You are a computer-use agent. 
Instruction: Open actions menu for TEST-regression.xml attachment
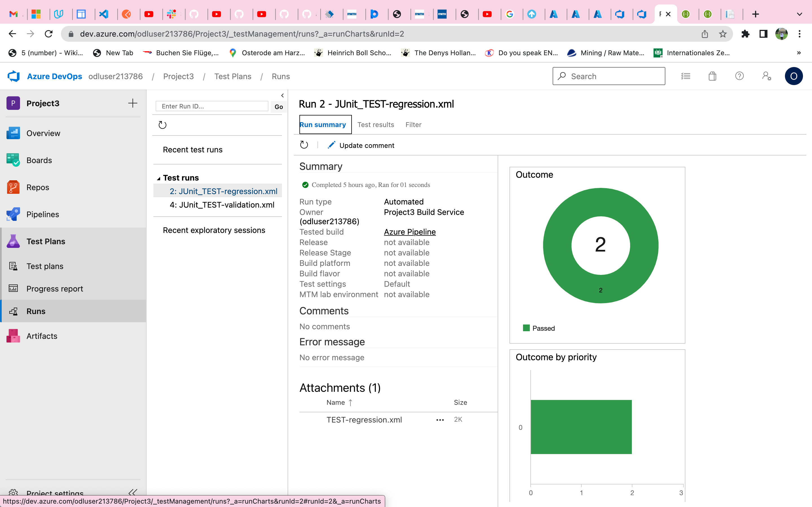(x=440, y=420)
